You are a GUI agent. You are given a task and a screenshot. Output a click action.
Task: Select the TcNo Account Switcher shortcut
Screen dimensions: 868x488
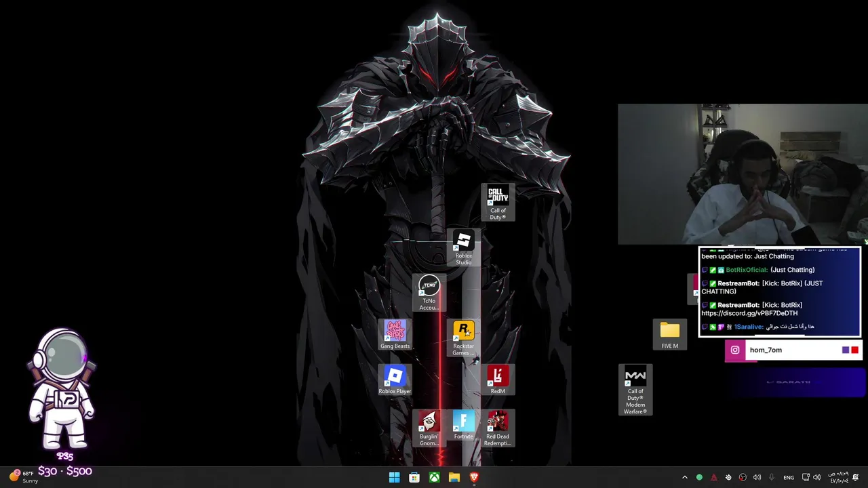click(x=429, y=293)
